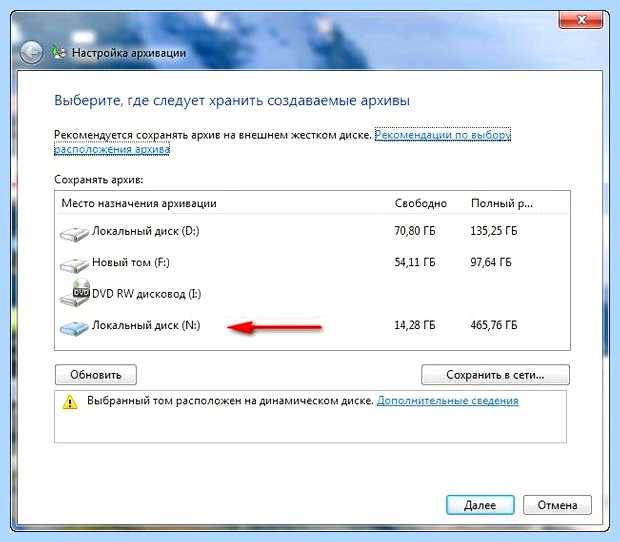Select the Локальный диск (N:) drive icon
620x542 pixels.
tap(74, 328)
